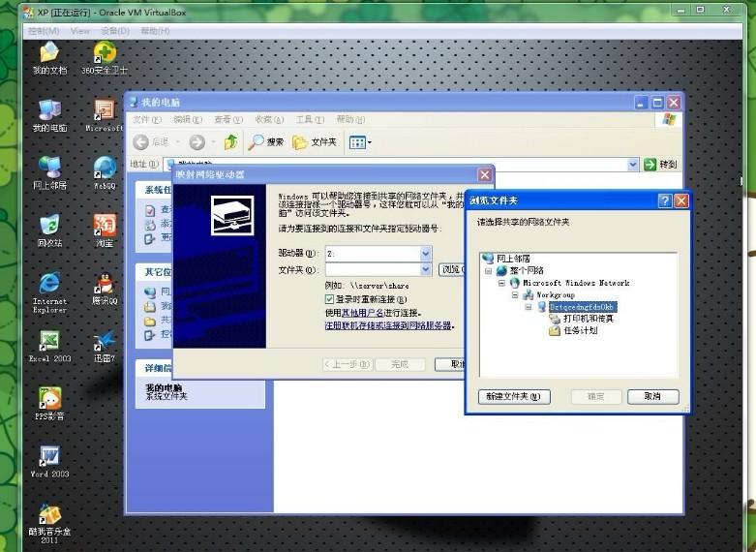The height and width of the screenshot is (552, 756).
Task: Select PPS影音 desktop icon
Action: click(49, 404)
